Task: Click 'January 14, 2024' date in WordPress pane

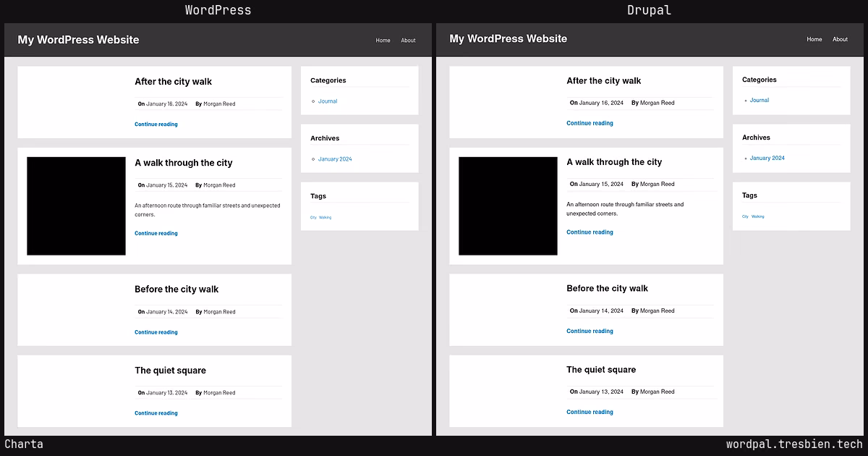Action: pos(166,312)
